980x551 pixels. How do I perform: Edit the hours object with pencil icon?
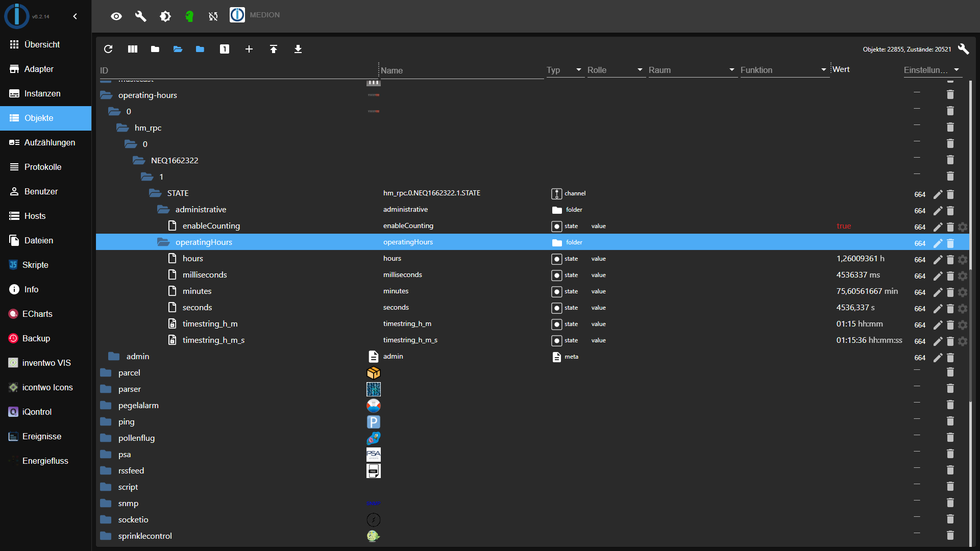point(938,260)
